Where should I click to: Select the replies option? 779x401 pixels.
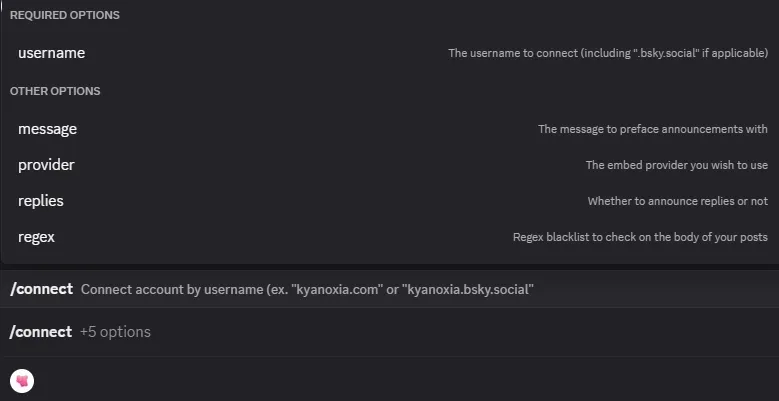(x=41, y=201)
